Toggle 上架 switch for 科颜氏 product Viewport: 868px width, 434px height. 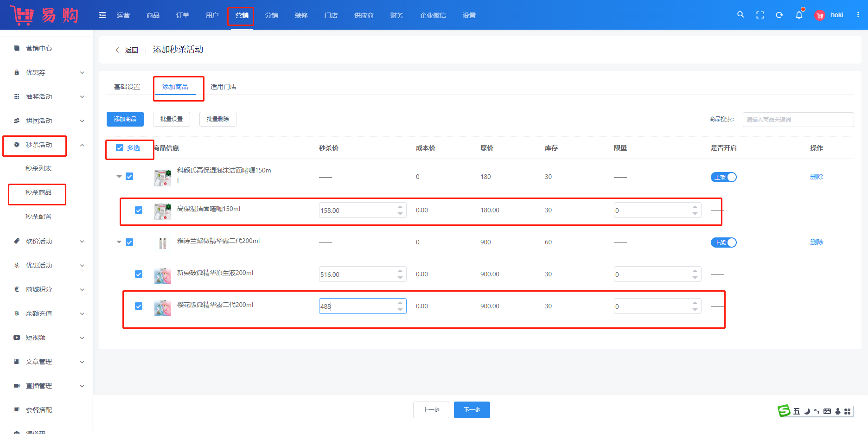[723, 177]
